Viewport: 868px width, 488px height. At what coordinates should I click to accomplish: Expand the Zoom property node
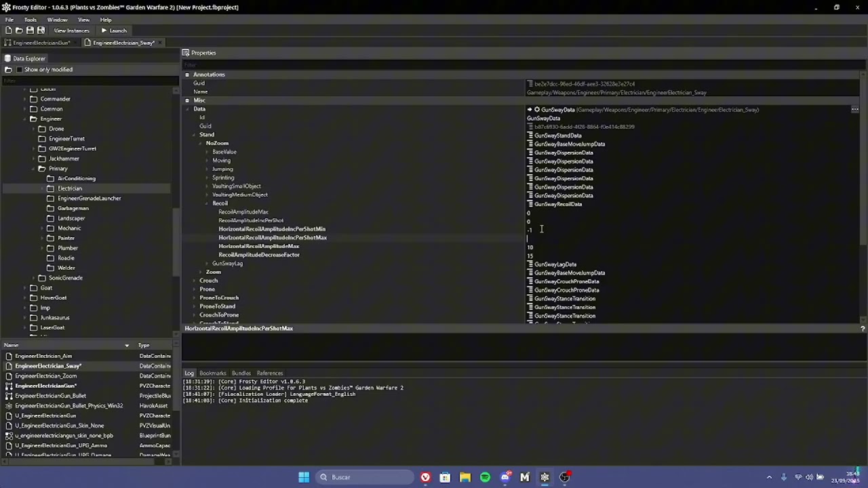(x=201, y=272)
